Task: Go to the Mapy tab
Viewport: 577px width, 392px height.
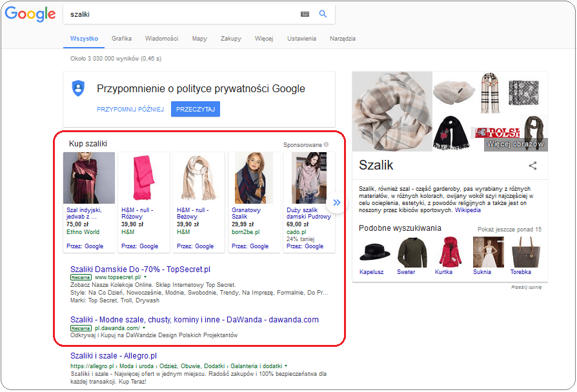Action: click(x=199, y=39)
